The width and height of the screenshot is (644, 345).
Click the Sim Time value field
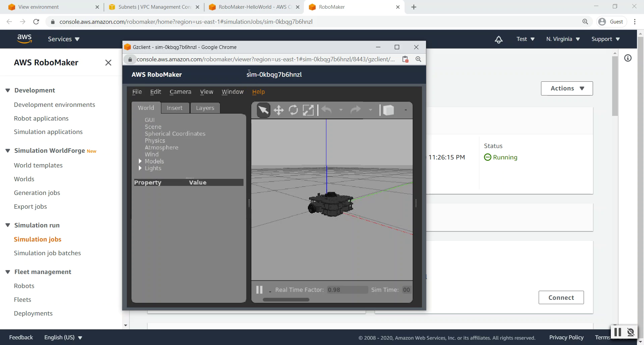406,290
